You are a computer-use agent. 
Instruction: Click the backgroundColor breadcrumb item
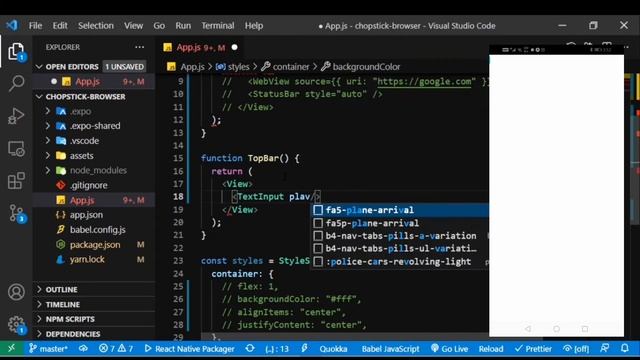coord(361,67)
